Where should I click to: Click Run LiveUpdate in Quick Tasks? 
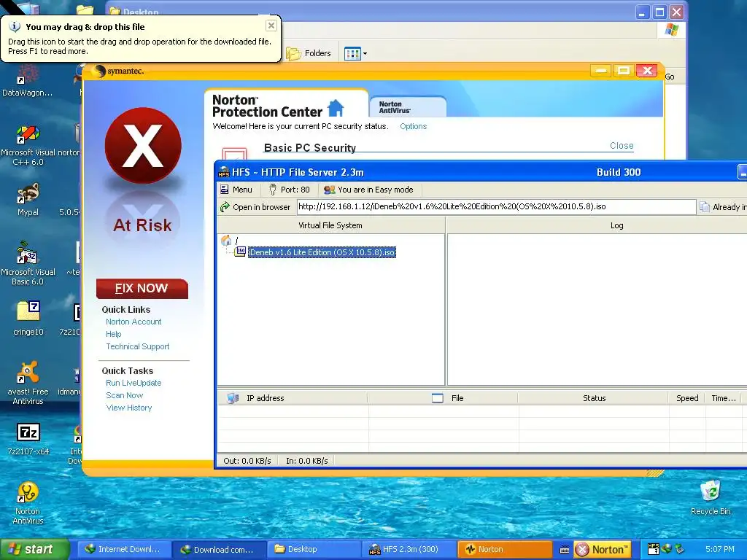click(x=133, y=383)
